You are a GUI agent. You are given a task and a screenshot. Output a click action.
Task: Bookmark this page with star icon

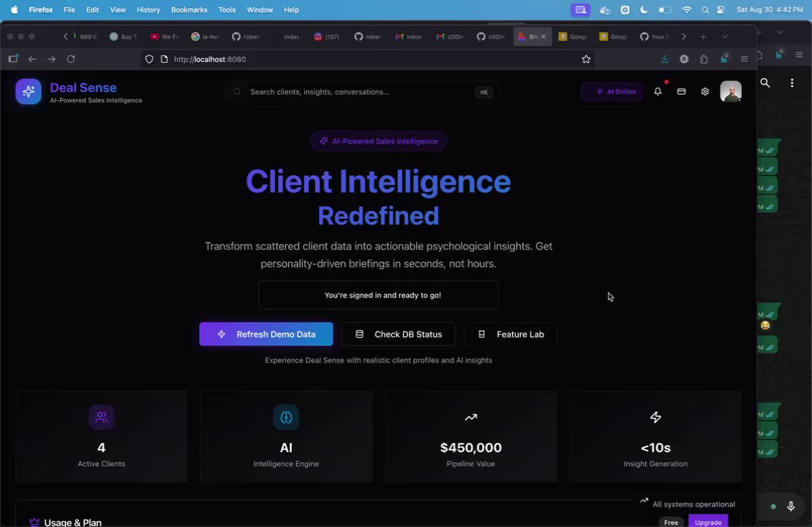point(586,59)
